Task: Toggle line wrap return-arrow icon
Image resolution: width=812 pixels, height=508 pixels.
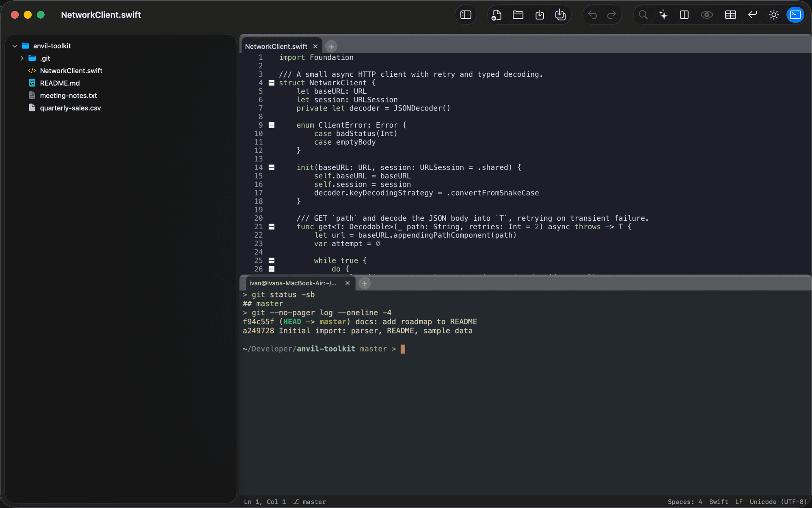Action: coord(752,15)
